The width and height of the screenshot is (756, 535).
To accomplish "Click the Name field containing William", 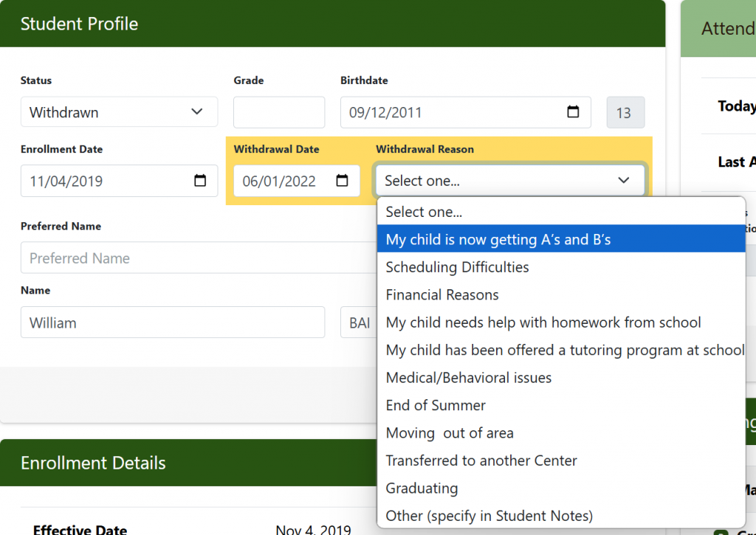I will [172, 322].
